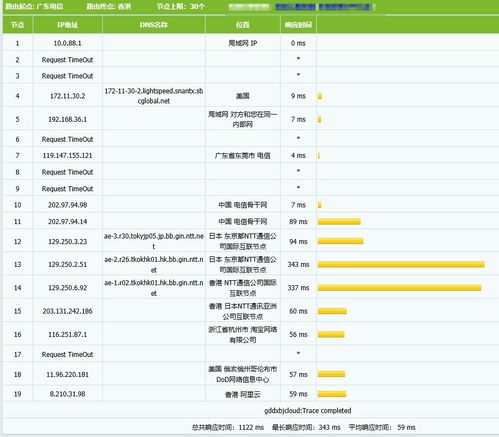Click the yellow bar in the 89 ms row
499x437 pixels.
click(339, 222)
